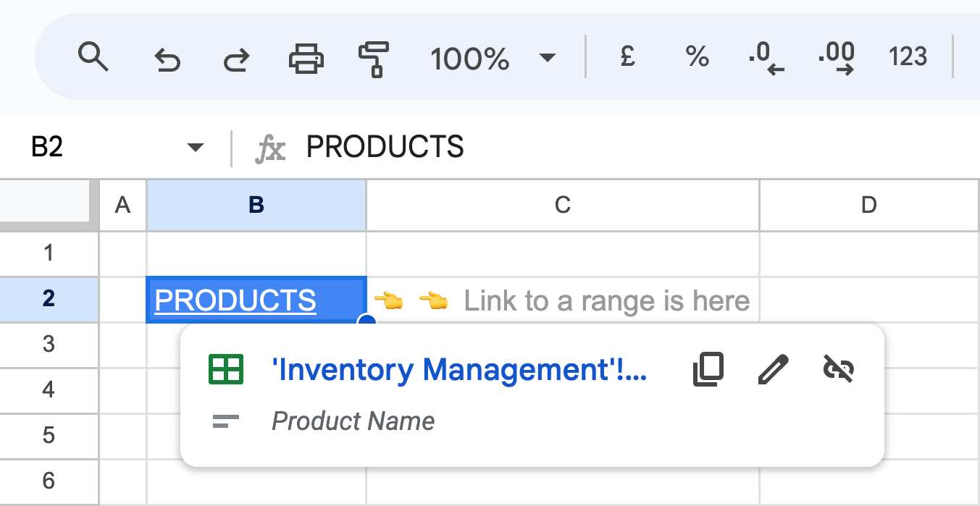Undo the last action
980x506 pixels.
pyautogui.click(x=167, y=58)
